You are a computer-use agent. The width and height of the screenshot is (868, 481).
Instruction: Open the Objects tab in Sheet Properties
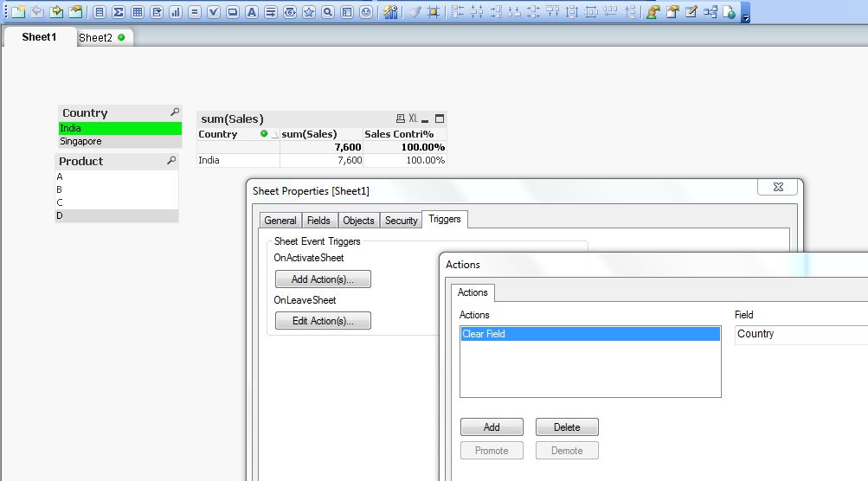pos(359,221)
